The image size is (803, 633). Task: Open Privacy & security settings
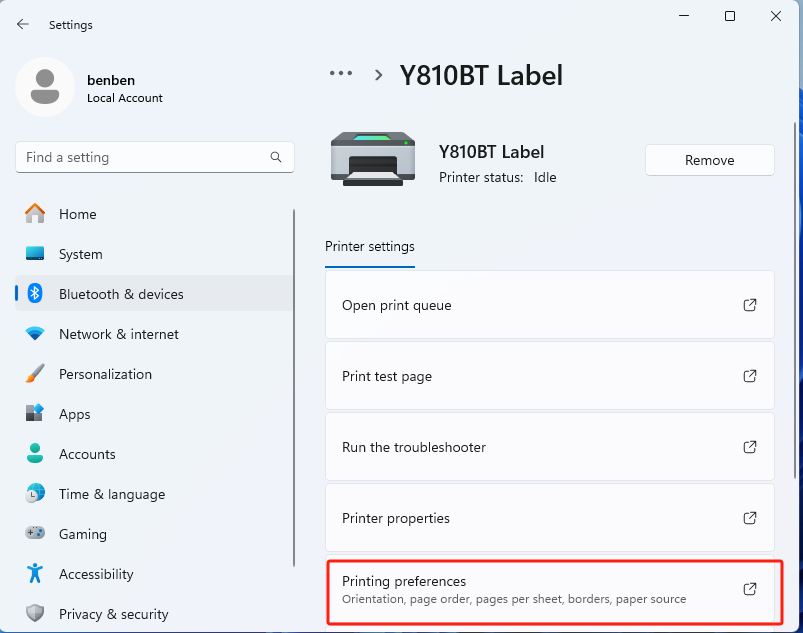[154, 614]
